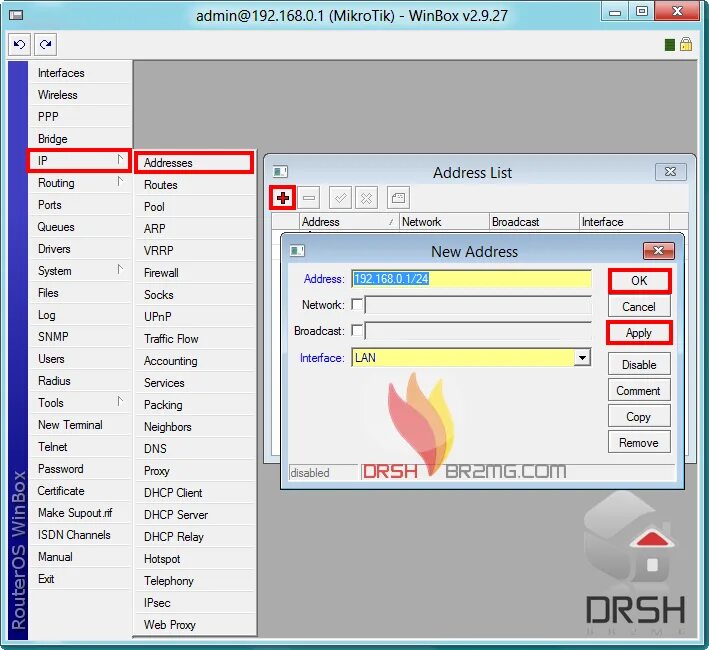Click the Broadcast column header

(x=534, y=222)
